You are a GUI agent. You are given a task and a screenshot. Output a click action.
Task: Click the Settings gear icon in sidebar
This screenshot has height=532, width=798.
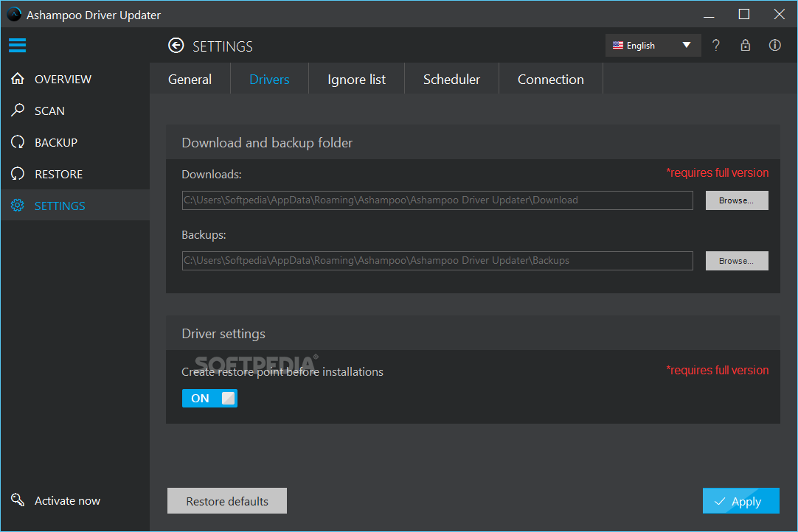click(18, 206)
